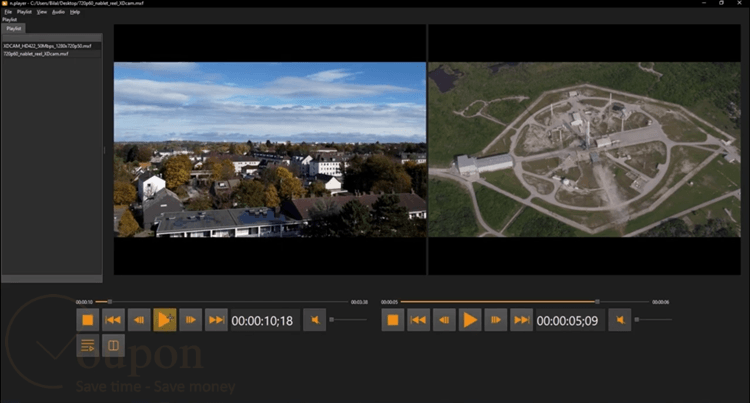Toggle the playlist panel icon button

click(88, 345)
